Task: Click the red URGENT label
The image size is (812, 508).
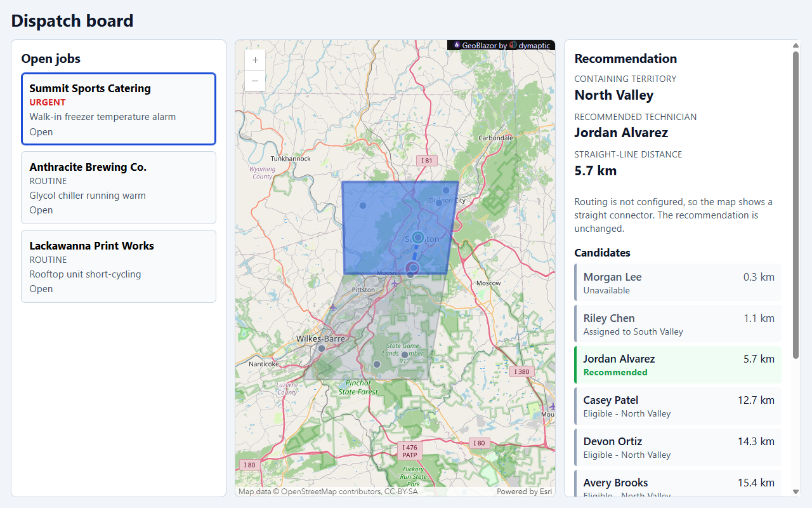Action: [48, 102]
